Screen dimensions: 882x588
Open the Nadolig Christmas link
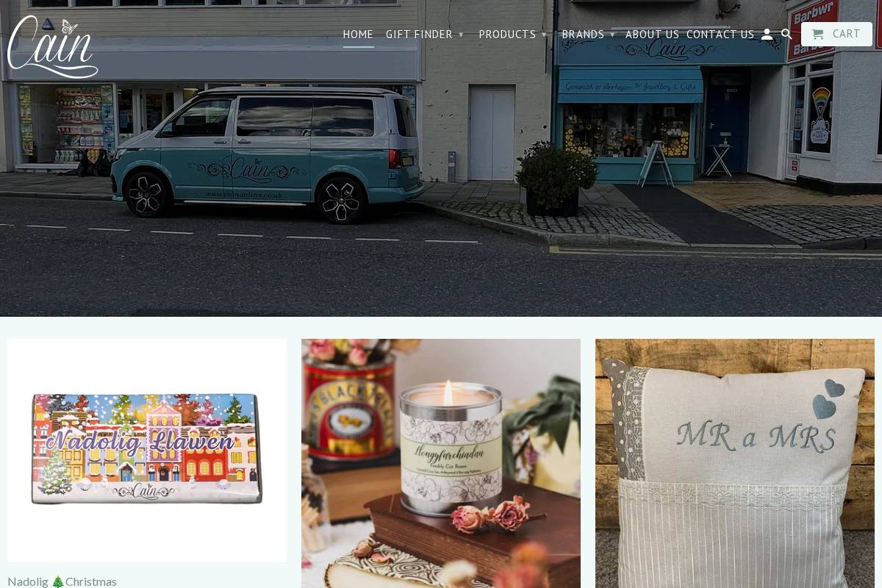pos(62,581)
